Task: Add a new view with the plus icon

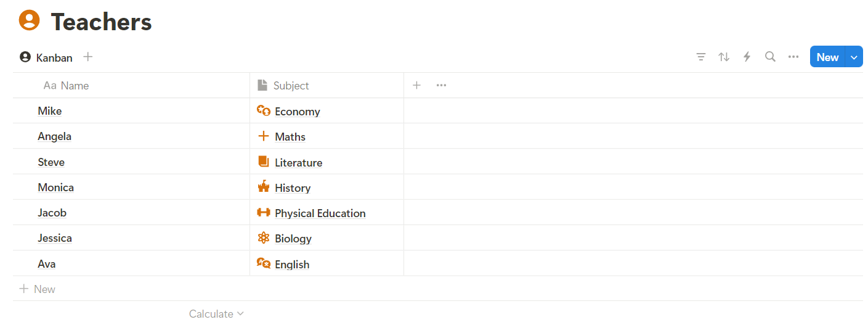Action: coord(88,57)
